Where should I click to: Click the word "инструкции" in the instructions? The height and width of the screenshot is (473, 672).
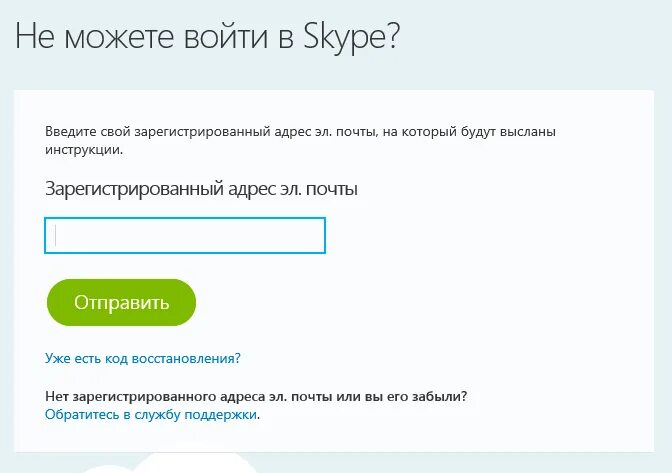click(x=83, y=150)
